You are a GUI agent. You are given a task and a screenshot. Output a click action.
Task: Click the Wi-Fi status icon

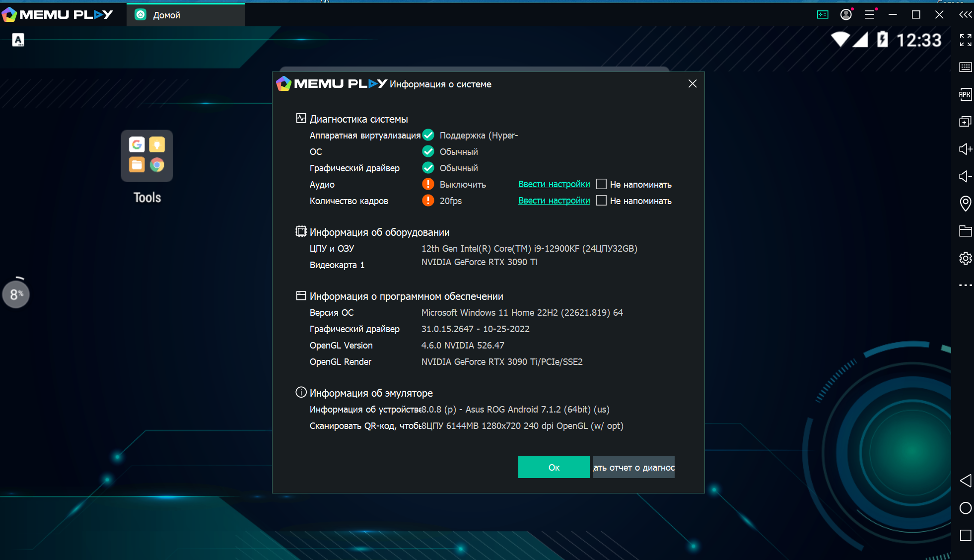click(840, 39)
